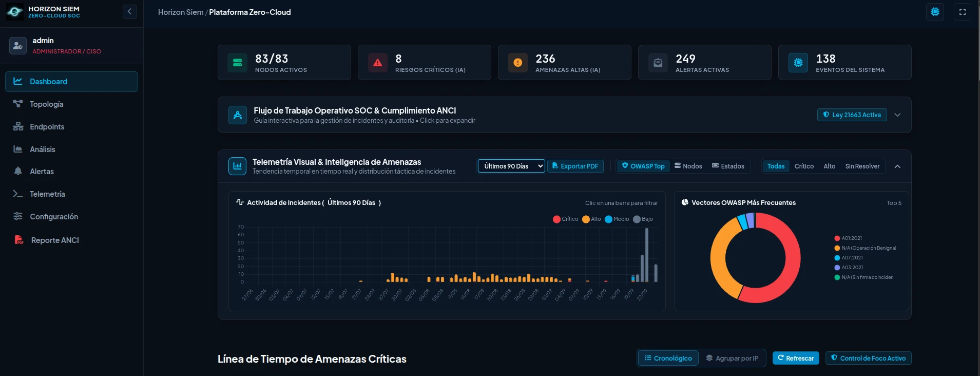The image size is (980, 376).
Task: Click the Topología network icon
Action: click(18, 104)
